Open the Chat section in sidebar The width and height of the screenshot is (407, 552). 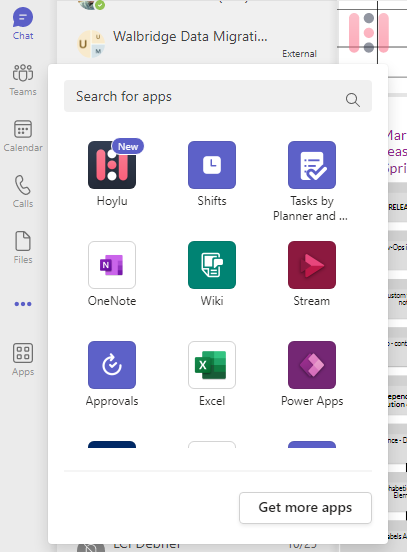pos(23,24)
